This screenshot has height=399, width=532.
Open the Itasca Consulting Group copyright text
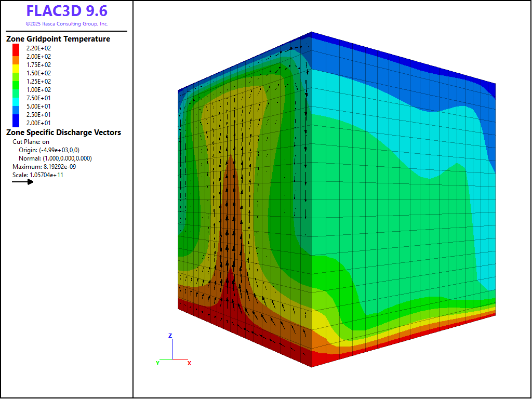[66, 24]
